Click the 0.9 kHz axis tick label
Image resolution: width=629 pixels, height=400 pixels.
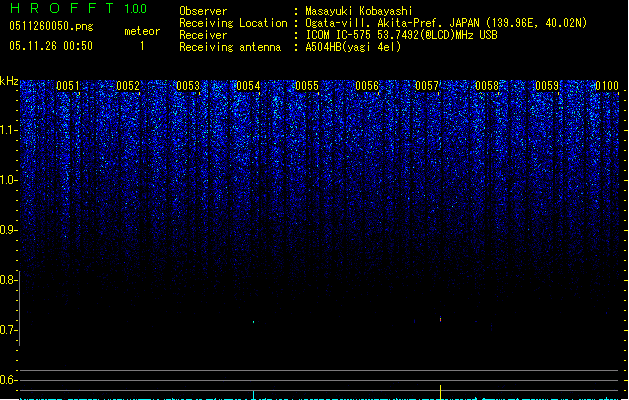8,230
